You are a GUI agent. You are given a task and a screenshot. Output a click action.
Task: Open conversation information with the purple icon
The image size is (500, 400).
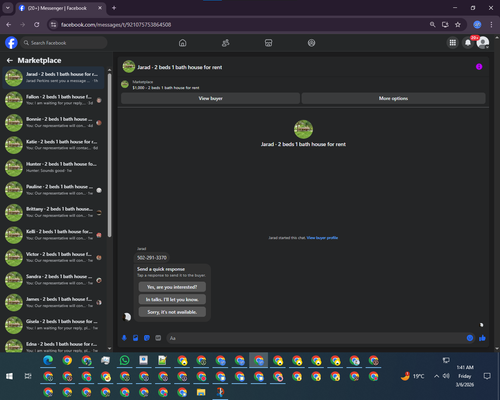479,67
